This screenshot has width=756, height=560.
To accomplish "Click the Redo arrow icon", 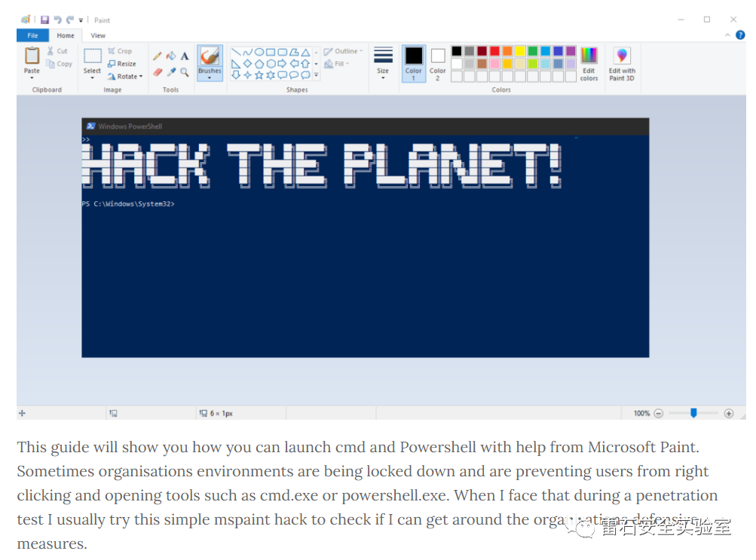I will [70, 20].
